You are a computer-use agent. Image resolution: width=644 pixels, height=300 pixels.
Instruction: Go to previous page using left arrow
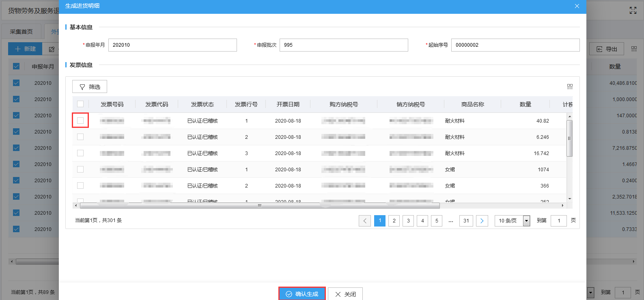[364, 221]
